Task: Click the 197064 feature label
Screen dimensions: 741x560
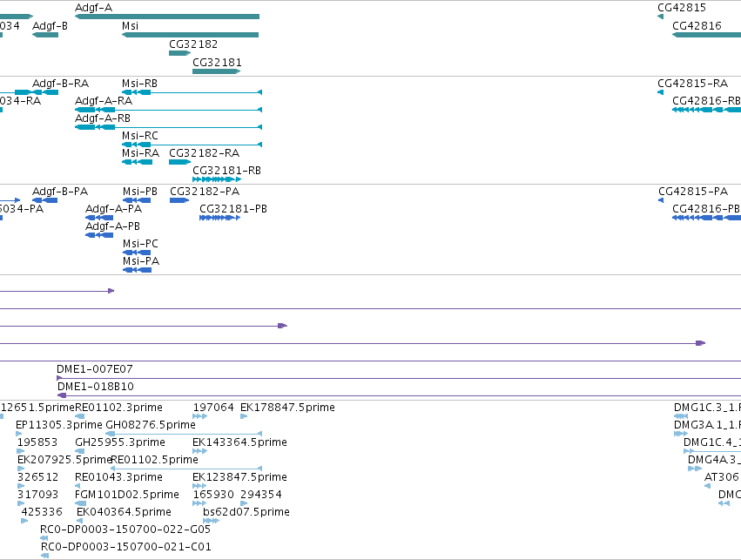Action: 213,408
